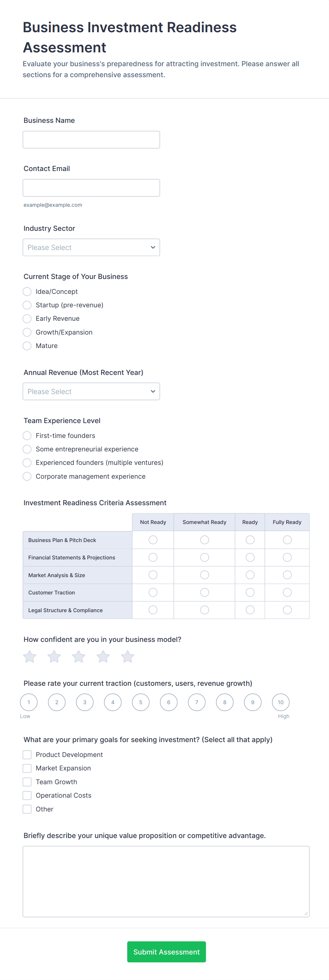329x980 pixels.
Task: Rate business model confidence one star
Action: [x=30, y=657]
